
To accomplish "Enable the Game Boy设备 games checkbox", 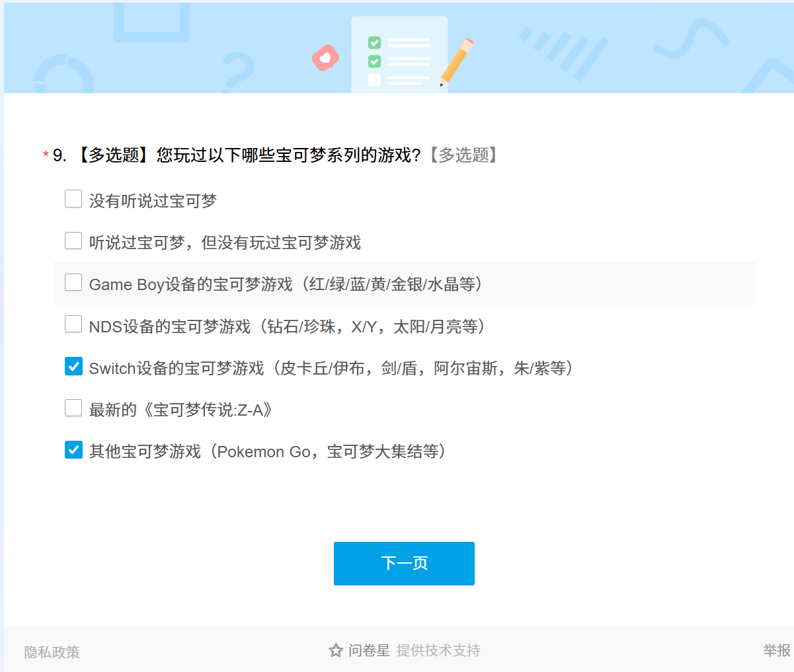I will (73, 283).
